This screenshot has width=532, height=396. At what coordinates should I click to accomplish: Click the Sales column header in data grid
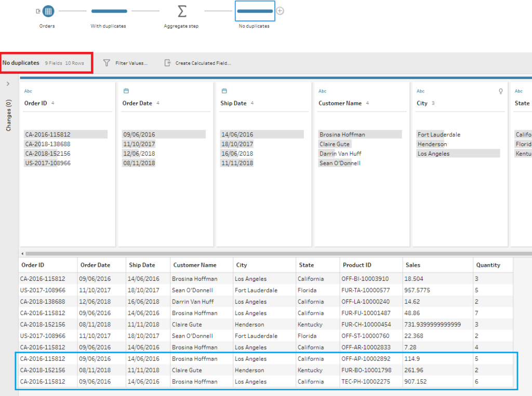[413, 265]
